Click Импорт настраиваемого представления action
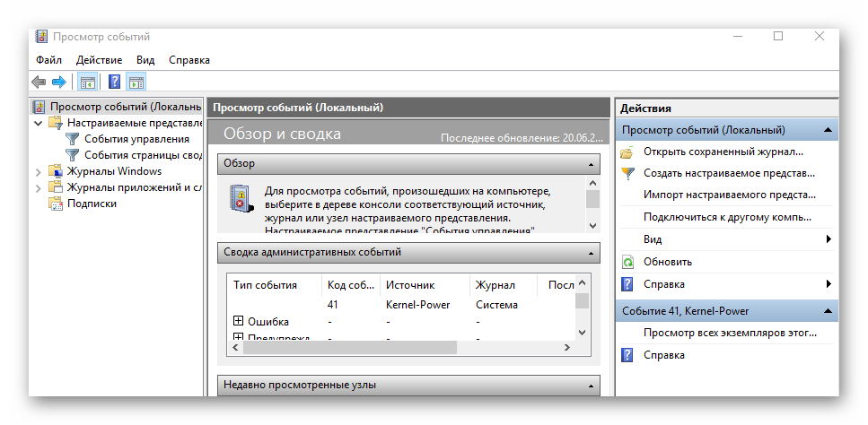 click(729, 195)
